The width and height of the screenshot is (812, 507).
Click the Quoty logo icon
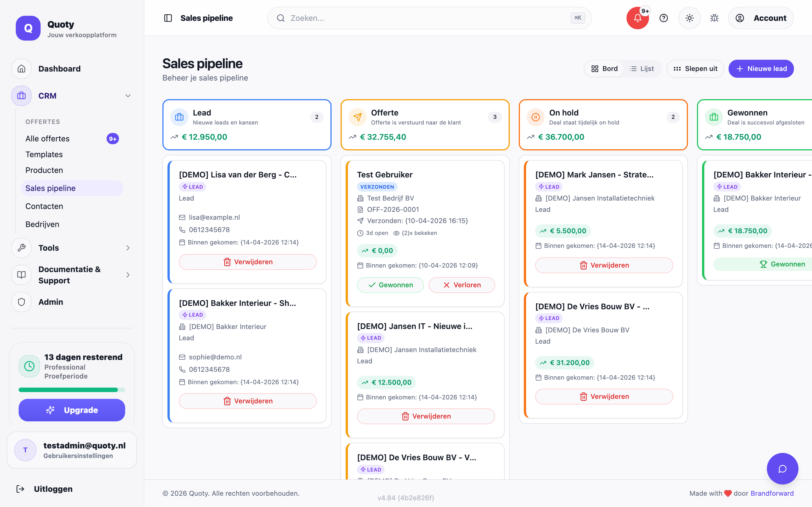point(28,28)
